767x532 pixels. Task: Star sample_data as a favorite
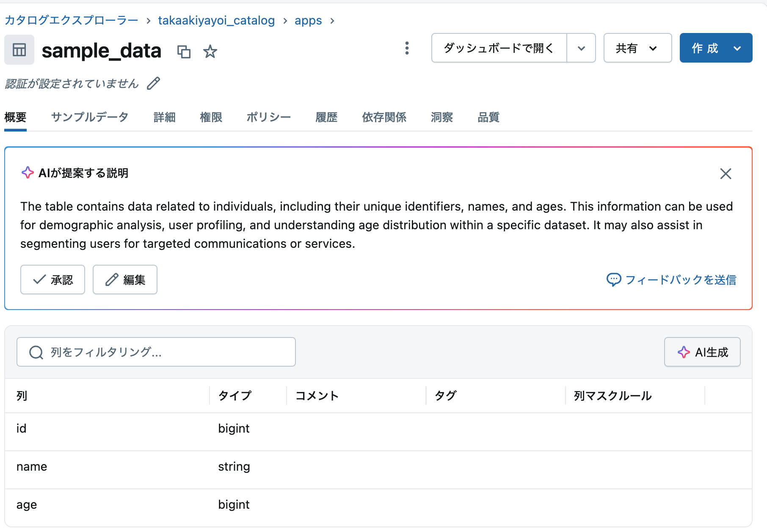point(210,51)
